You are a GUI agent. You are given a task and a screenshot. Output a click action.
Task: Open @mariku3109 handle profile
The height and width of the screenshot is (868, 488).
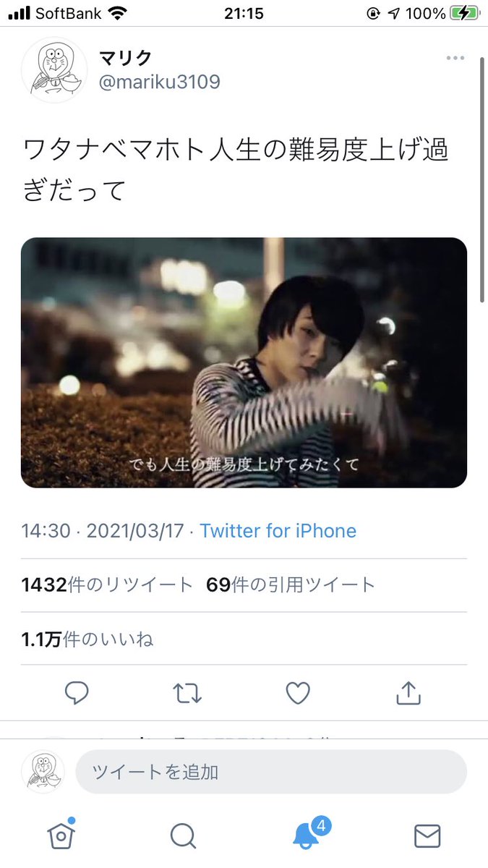(159, 82)
